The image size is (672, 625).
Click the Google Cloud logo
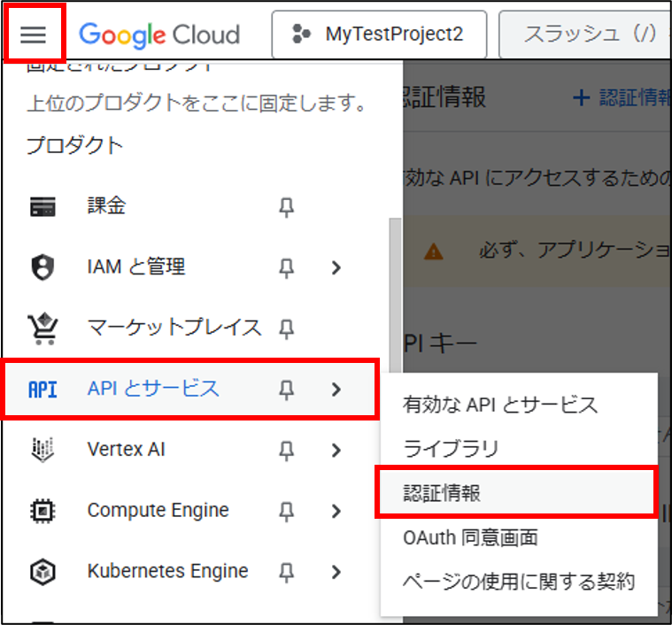(x=159, y=35)
